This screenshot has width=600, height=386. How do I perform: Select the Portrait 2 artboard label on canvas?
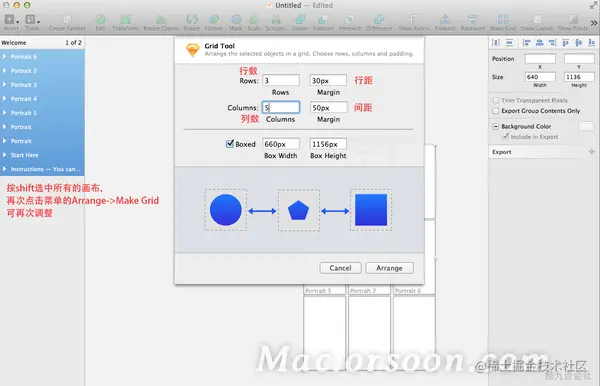[363, 291]
